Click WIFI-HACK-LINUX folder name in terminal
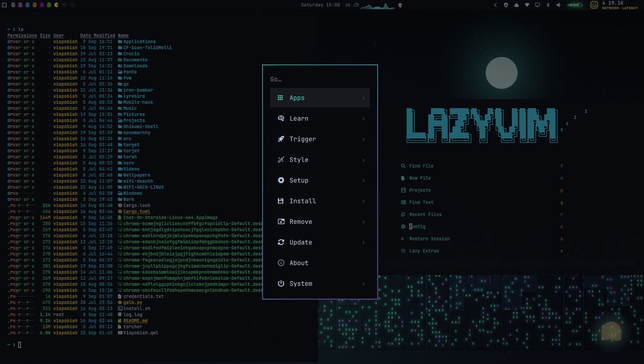The height and width of the screenshot is (364, 644). point(143,187)
